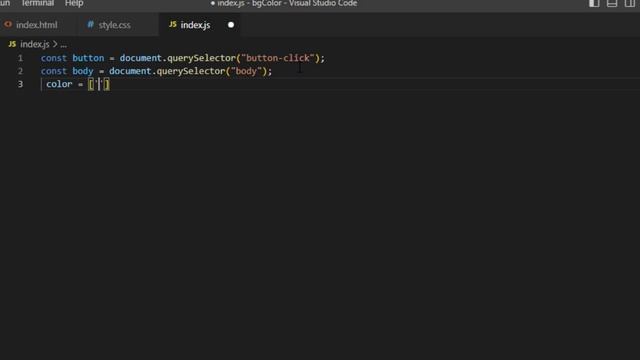This screenshot has width=640, height=360.
Task: Click the button variable name on line 1
Action: pos(88,58)
